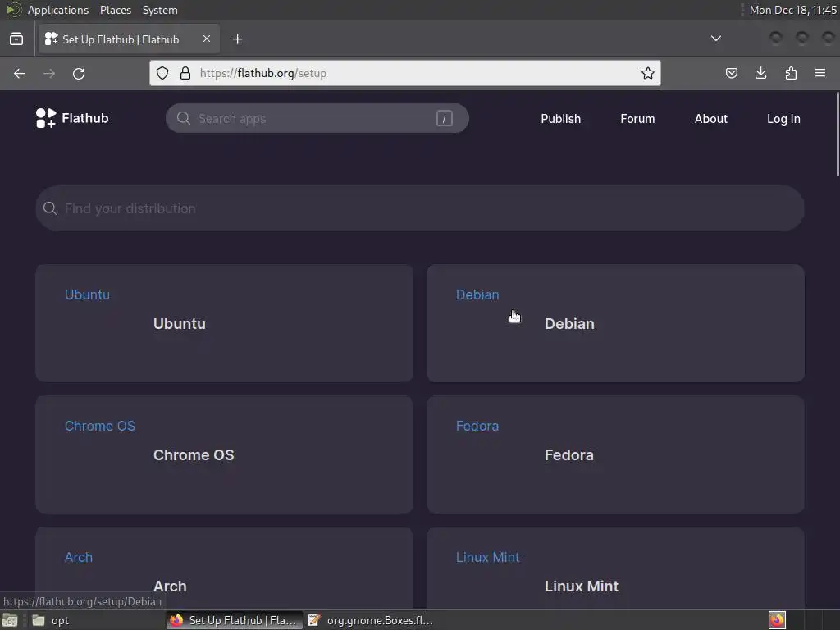
Task: Click the magnifier in distribution search
Action: click(50, 208)
